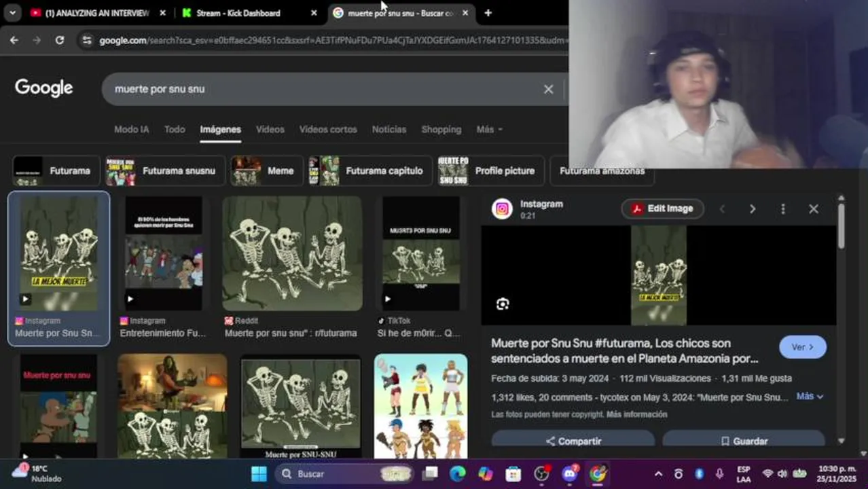The image size is (868, 489).
Task: Open the 'Entretenimiento Fu...' Instagram result thumbnail
Action: [163, 253]
